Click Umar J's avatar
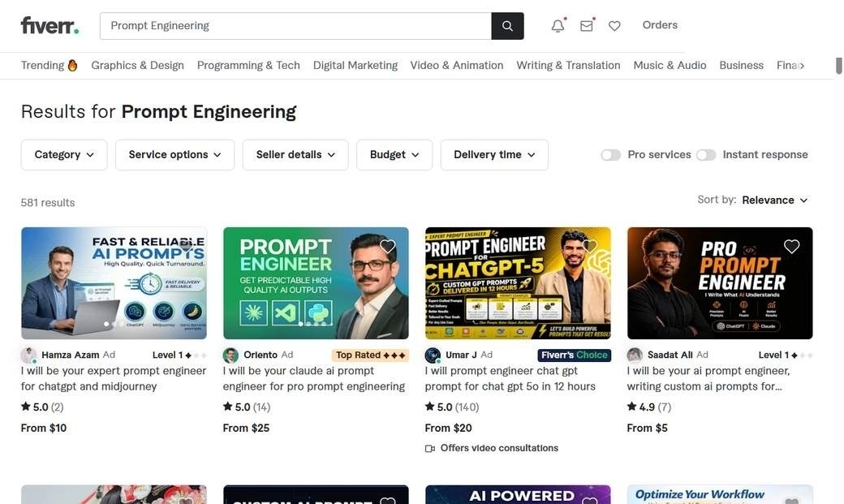This screenshot has width=844, height=504. pyautogui.click(x=433, y=355)
